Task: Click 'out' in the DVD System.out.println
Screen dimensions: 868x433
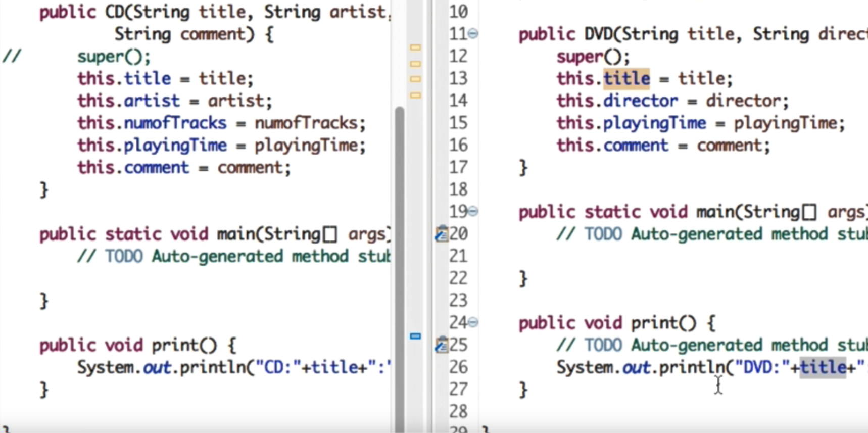Action: 636,368
